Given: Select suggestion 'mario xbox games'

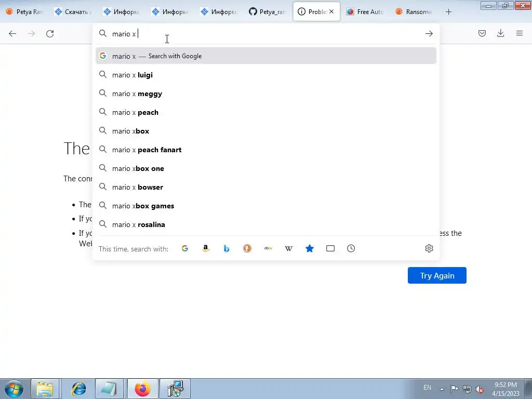Looking at the screenshot, I should 266,206.
